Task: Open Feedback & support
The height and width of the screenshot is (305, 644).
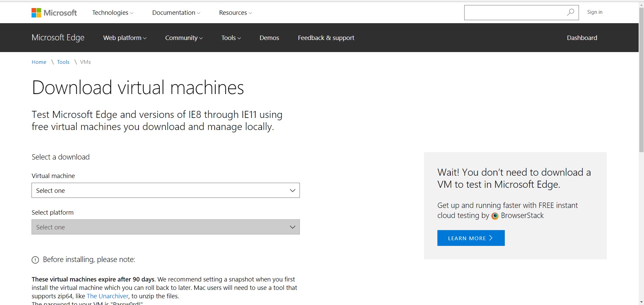Action: coord(326,38)
